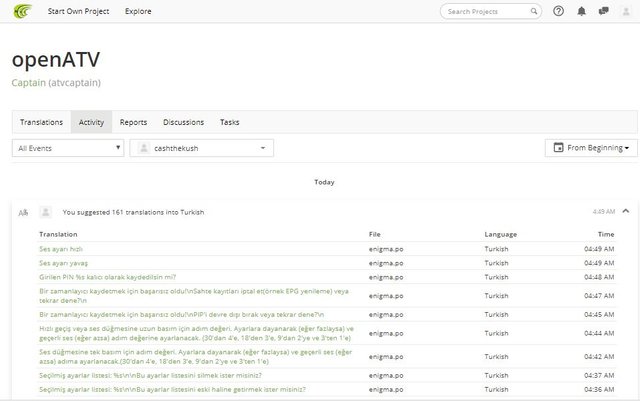Viewport: 640px width, 401px height.
Task: Open translation mentioning 'Sahte kayıtları iptal et'
Action: pos(194,296)
